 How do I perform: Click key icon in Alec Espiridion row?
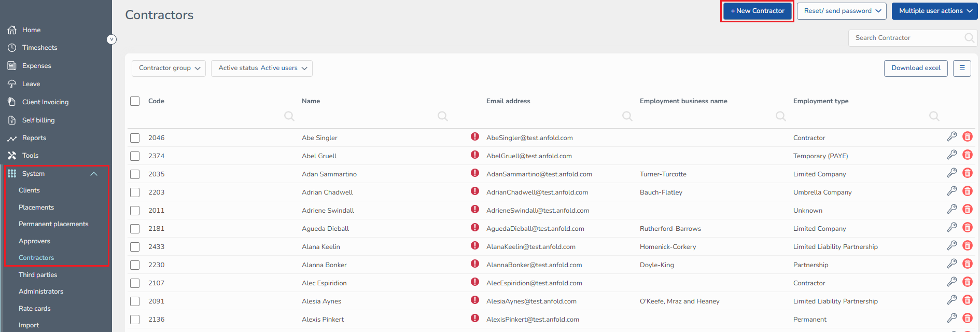tap(952, 282)
